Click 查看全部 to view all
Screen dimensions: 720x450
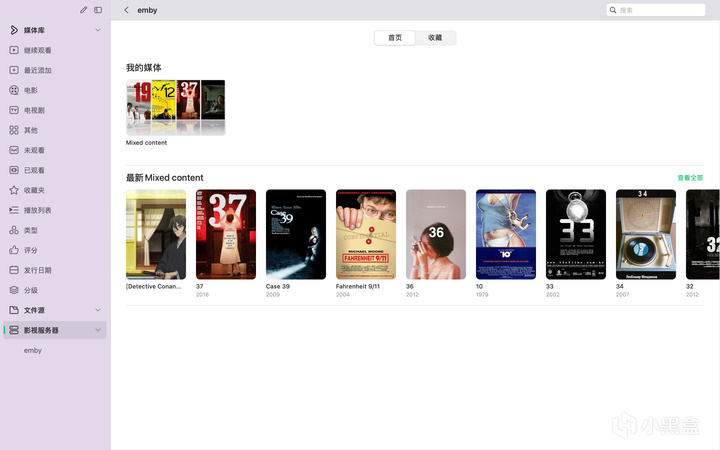690,178
